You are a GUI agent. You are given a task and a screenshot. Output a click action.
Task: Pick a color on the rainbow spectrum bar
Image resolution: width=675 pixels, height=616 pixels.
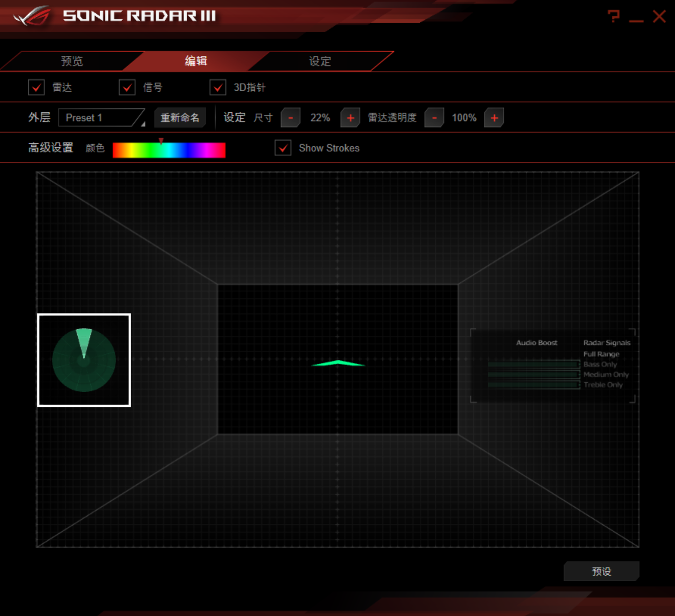[x=169, y=150]
